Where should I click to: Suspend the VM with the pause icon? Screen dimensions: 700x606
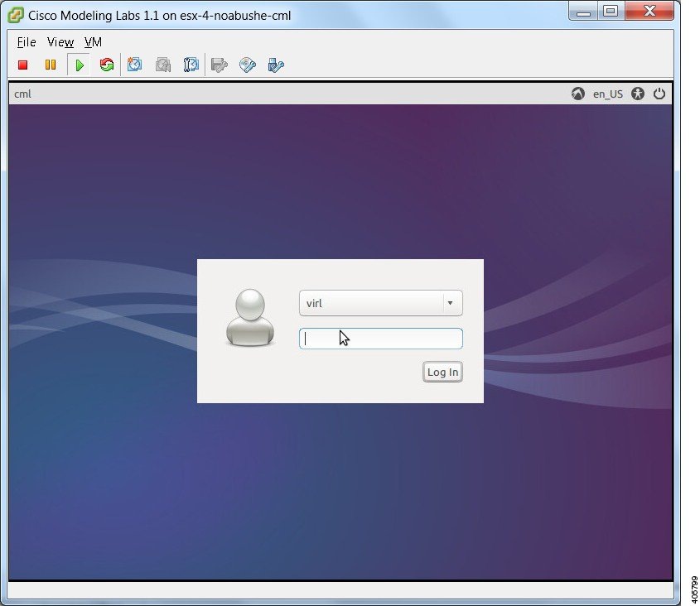point(51,65)
